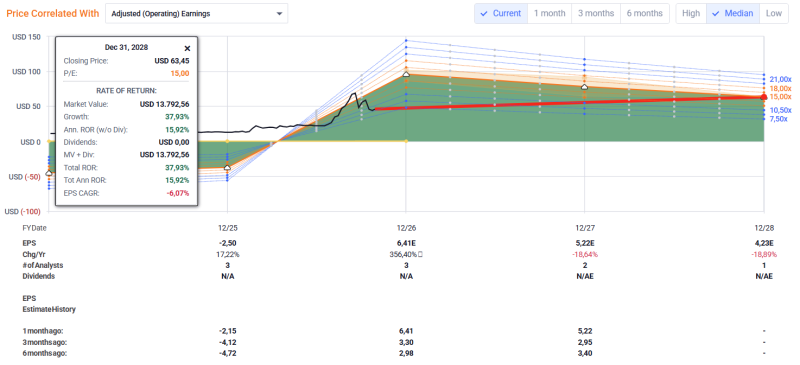Click the USD (-100) axis label
Image resolution: width=800 pixels, height=365 pixels.
click(x=22, y=211)
